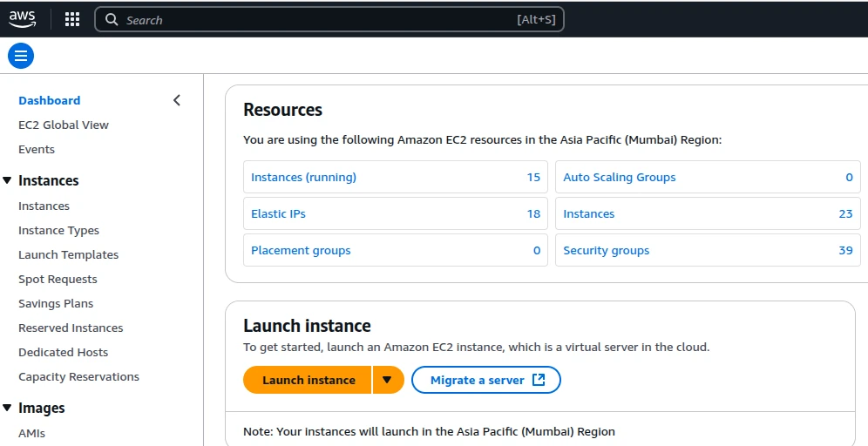Screen dimensions: 868x446
Task: Click the Launch instance section heading
Action: [x=307, y=326]
